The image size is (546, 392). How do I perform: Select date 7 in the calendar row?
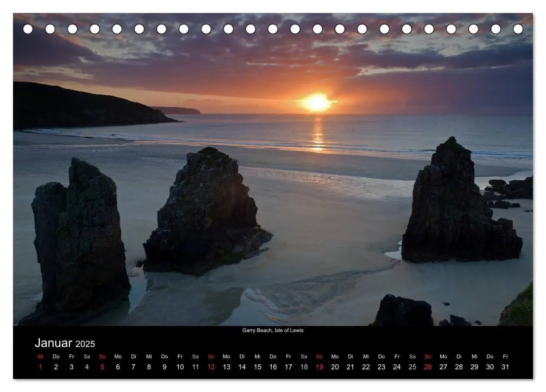(133, 367)
